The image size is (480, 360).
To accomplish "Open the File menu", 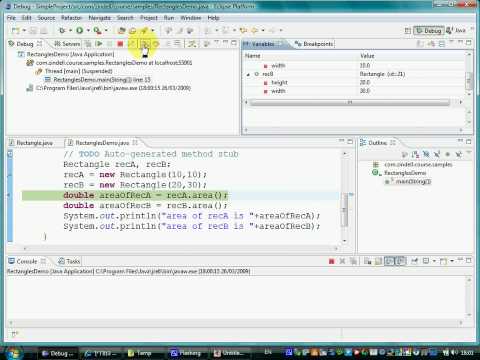I will click(11, 18).
